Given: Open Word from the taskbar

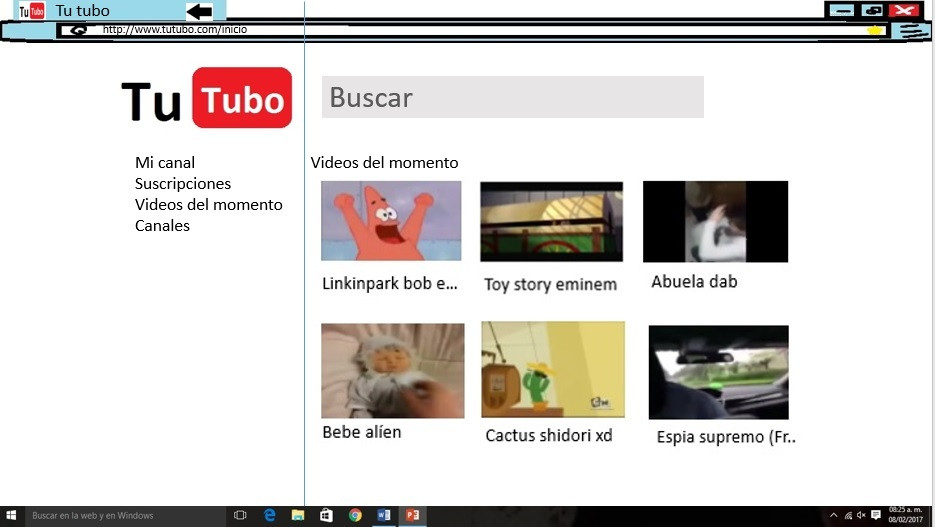Looking at the screenshot, I should 383,515.
